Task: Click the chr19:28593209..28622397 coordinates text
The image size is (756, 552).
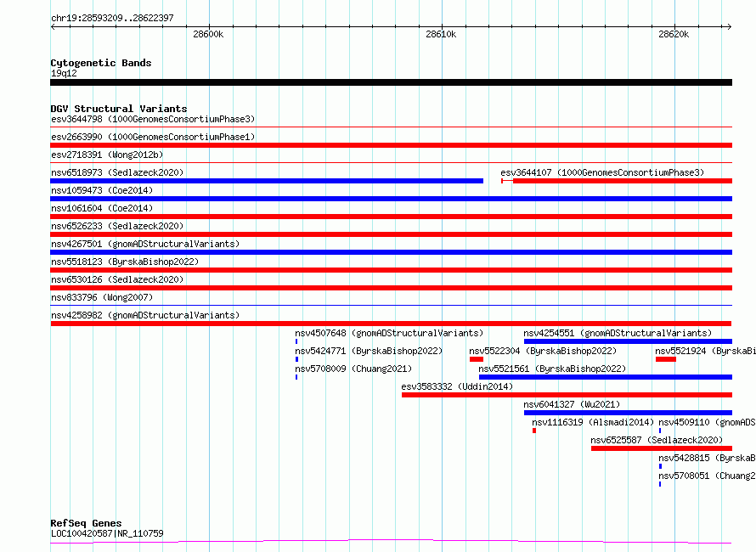Action: pyautogui.click(x=112, y=19)
